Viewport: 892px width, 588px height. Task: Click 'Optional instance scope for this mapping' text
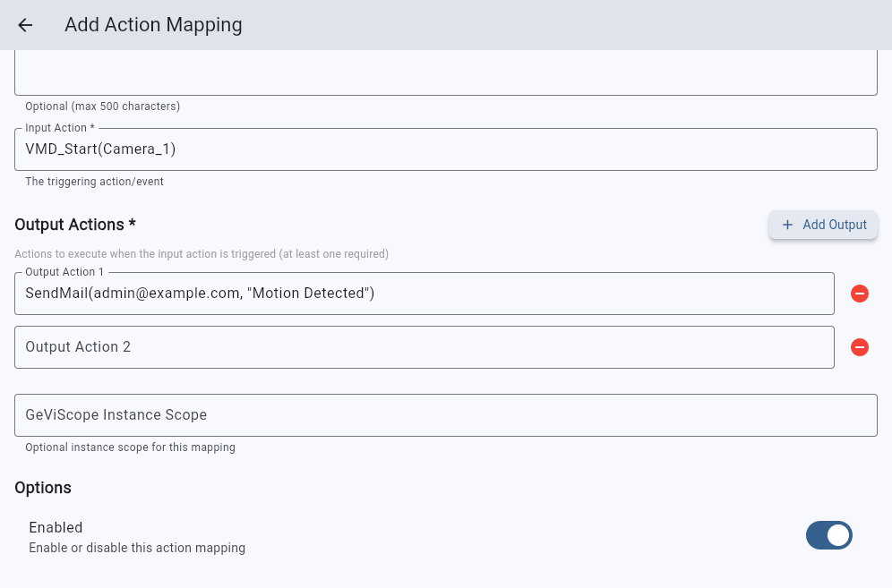pyautogui.click(x=130, y=447)
